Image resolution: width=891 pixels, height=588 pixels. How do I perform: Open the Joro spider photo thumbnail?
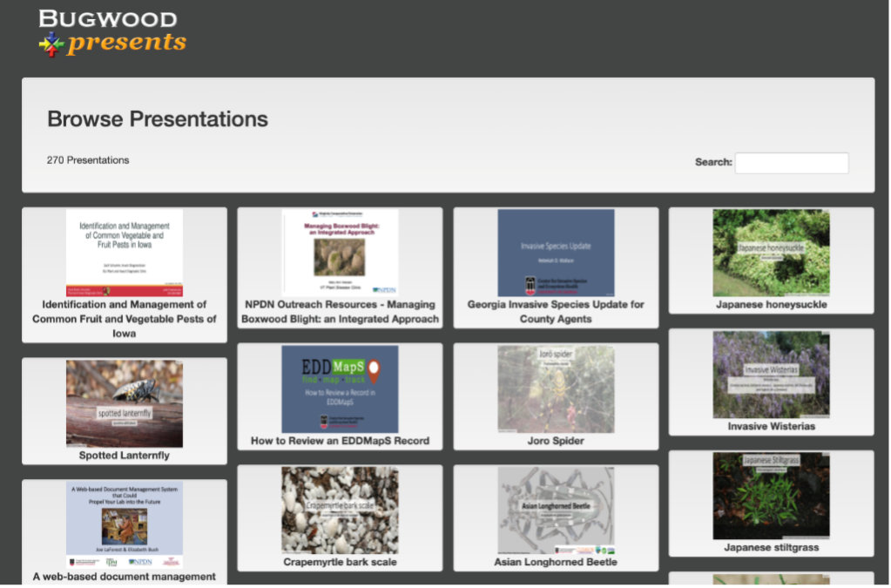(x=556, y=389)
